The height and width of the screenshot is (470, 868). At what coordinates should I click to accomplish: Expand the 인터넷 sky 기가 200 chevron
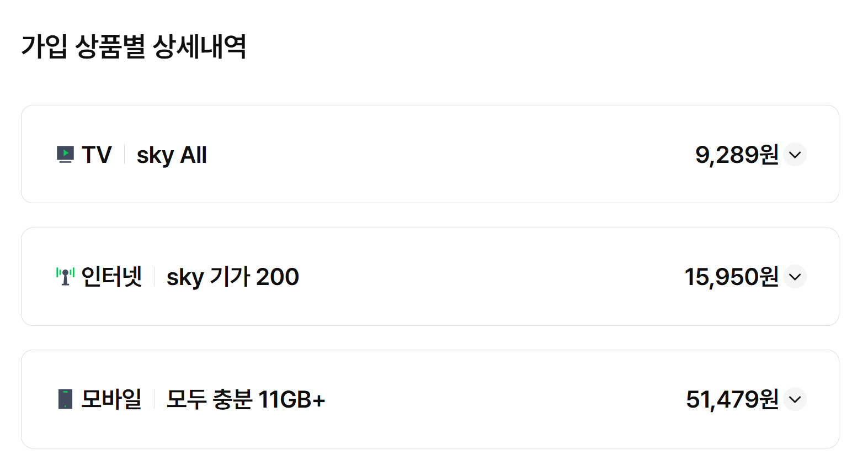tap(795, 277)
